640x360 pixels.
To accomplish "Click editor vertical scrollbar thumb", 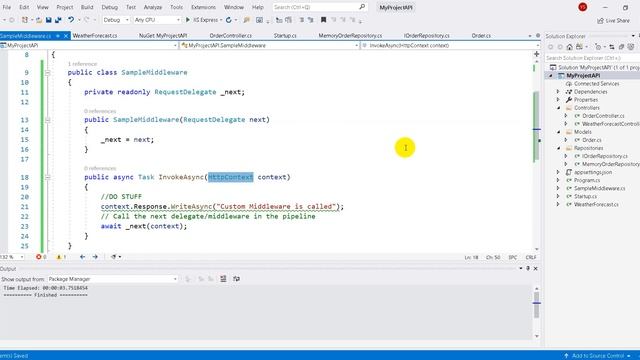I will point(536,127).
